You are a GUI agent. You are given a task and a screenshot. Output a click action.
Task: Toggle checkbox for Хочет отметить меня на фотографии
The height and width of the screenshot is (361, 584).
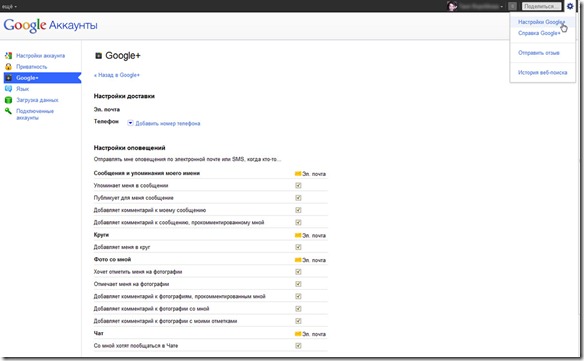tap(298, 272)
